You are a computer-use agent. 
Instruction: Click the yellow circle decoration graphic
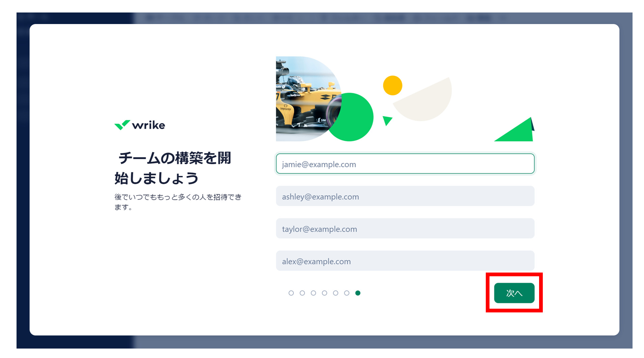tap(392, 85)
